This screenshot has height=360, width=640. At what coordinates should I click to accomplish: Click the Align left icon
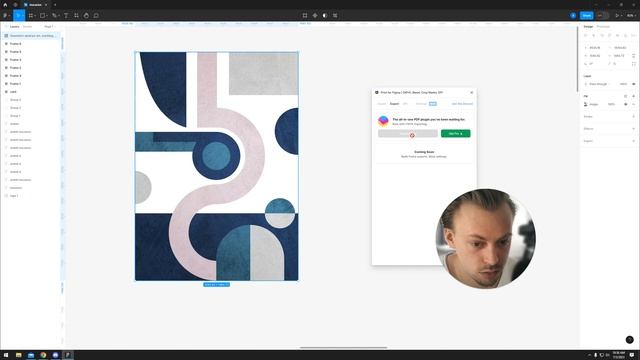(586, 36)
